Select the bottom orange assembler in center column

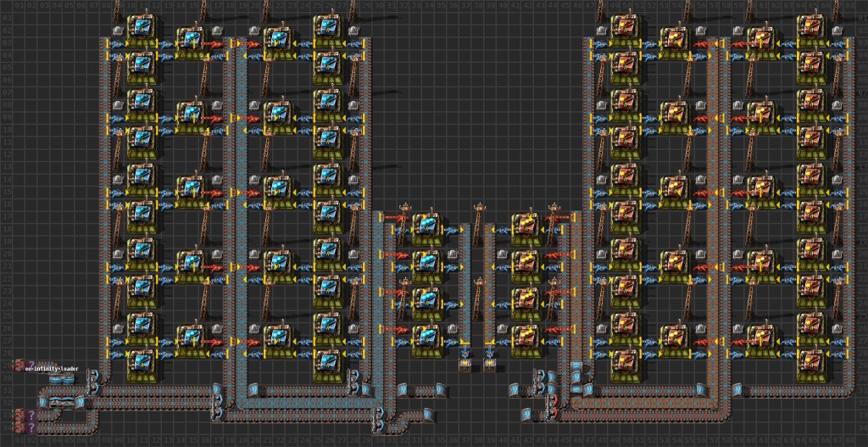coord(526,337)
